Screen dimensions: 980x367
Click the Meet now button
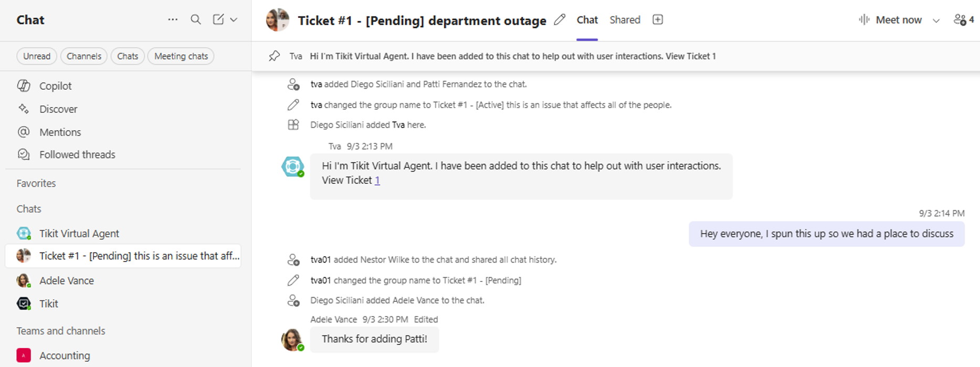click(891, 20)
